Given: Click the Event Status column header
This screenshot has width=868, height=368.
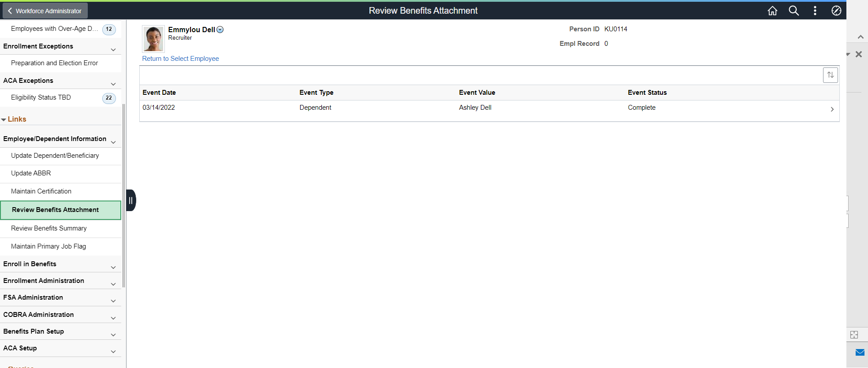Looking at the screenshot, I should [647, 93].
